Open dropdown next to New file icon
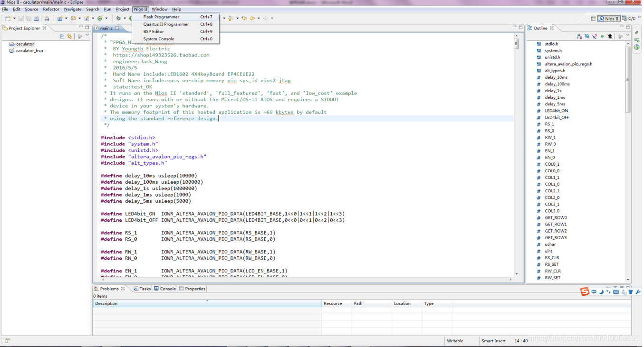Image resolution: width=644 pixels, height=347 pixels. click(14, 19)
